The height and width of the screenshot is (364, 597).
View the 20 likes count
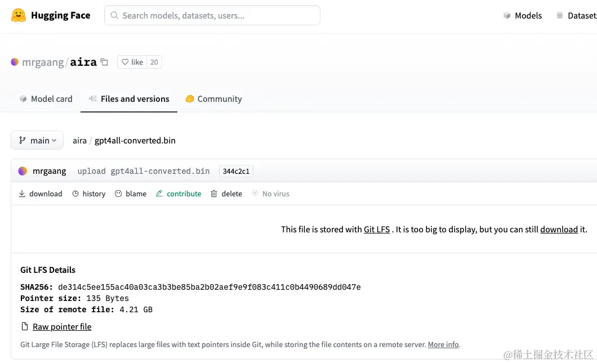154,62
